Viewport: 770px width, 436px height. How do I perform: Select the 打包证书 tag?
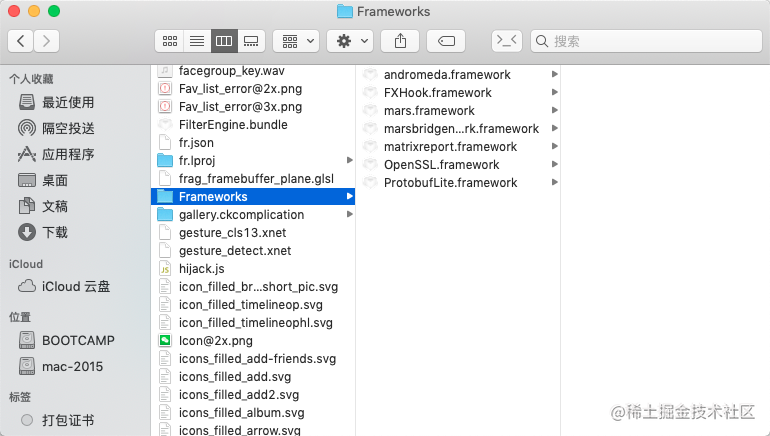[68, 420]
